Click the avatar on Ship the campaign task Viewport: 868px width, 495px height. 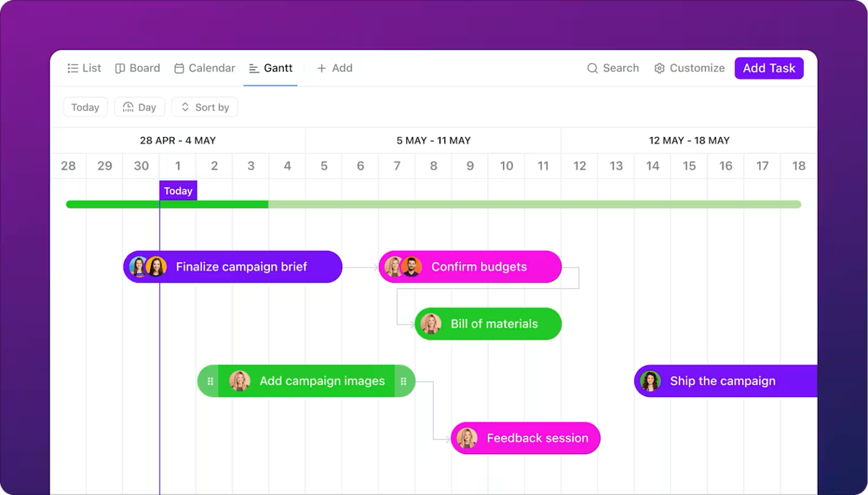pos(651,381)
